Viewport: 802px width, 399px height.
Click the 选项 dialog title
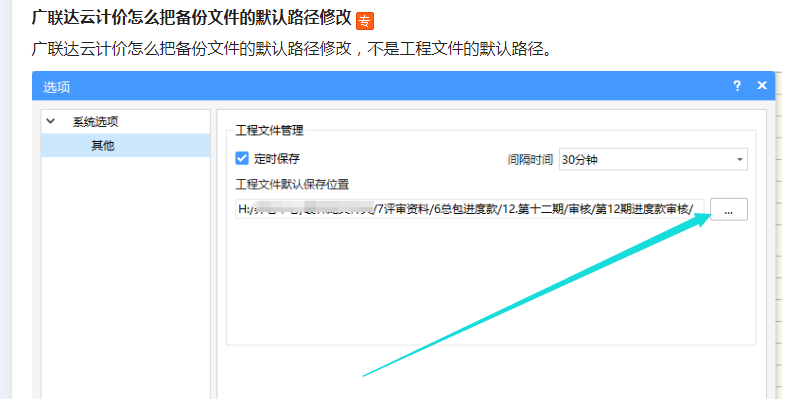pos(57,87)
